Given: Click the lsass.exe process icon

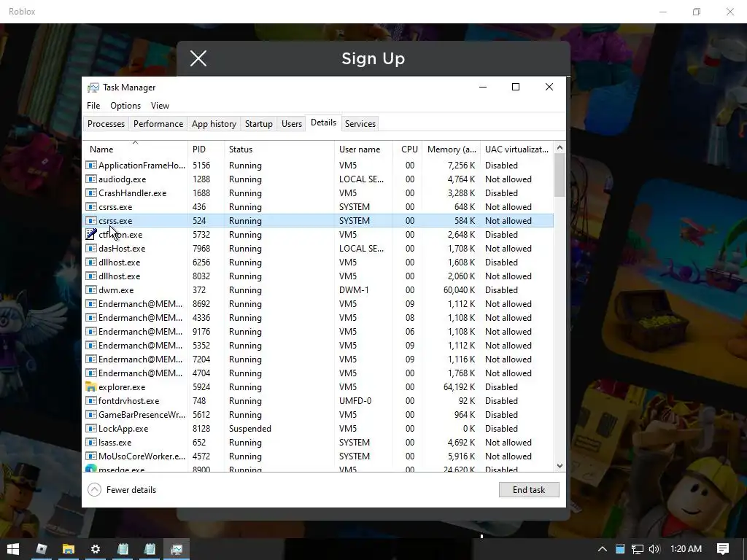Looking at the screenshot, I should pyautogui.click(x=90, y=442).
